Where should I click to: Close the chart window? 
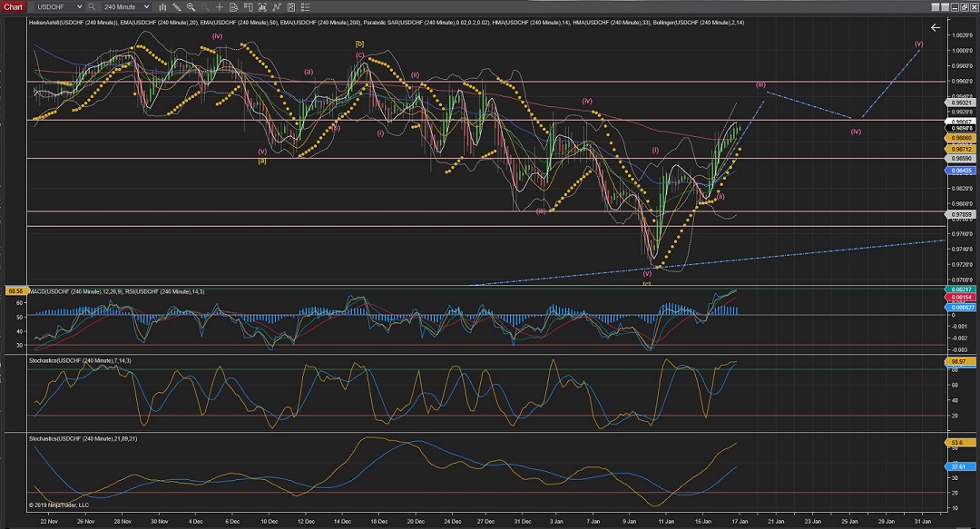point(974,7)
